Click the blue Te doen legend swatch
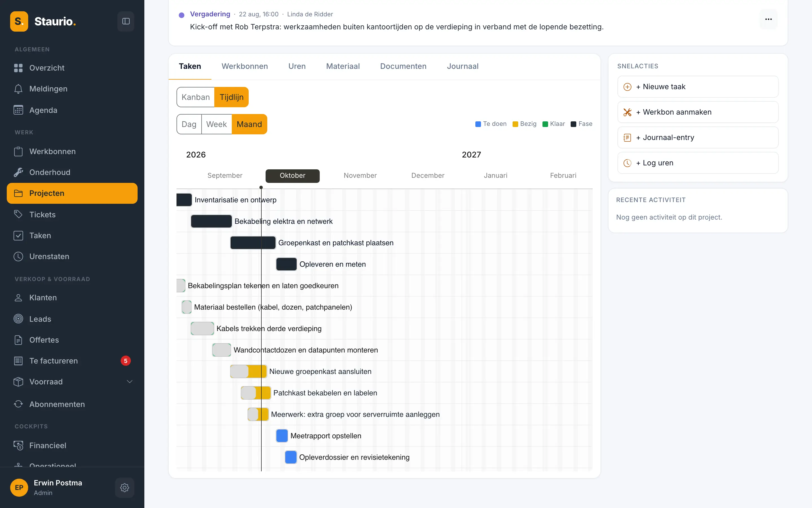 coord(478,124)
